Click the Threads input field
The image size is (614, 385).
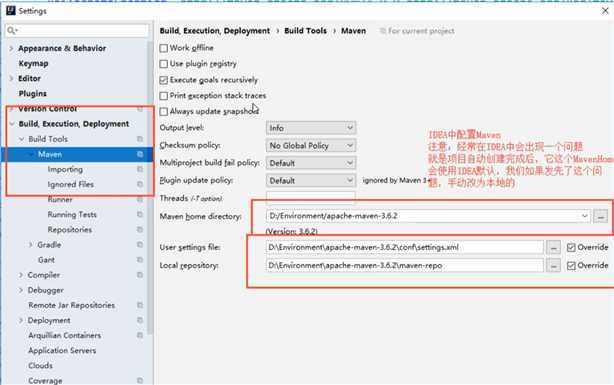point(311,198)
